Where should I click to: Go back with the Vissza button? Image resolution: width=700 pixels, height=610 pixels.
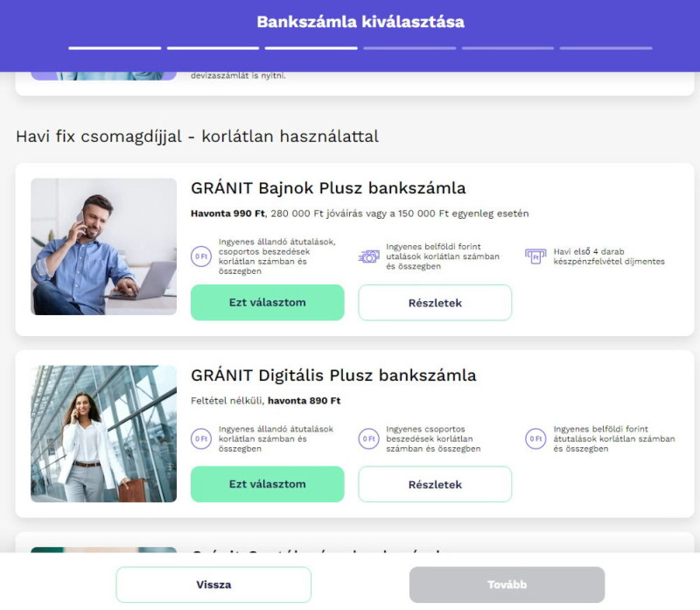point(213,585)
